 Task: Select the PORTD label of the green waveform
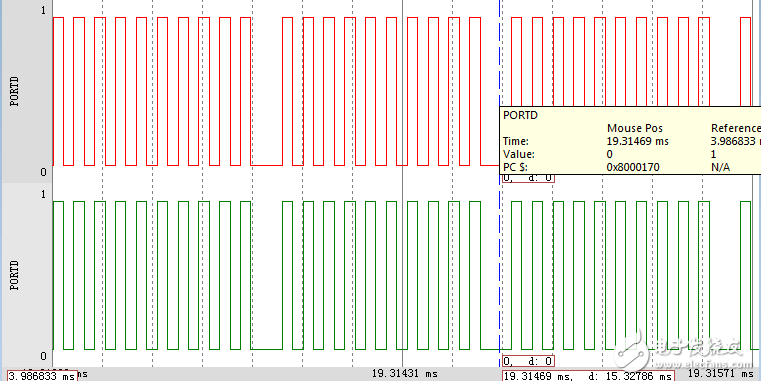click(15, 275)
